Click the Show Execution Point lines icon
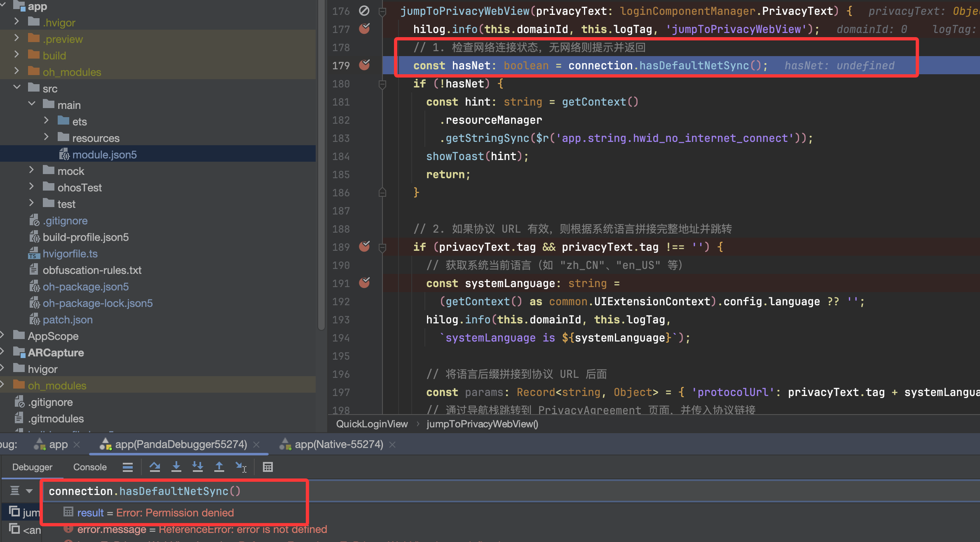Image resolution: width=980 pixels, height=542 pixels. (x=128, y=467)
